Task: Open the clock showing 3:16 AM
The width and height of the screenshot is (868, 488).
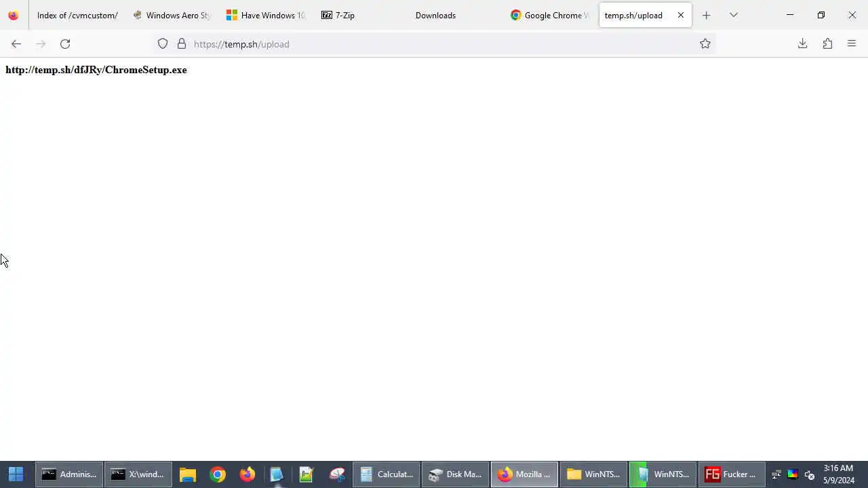Action: pos(839,474)
